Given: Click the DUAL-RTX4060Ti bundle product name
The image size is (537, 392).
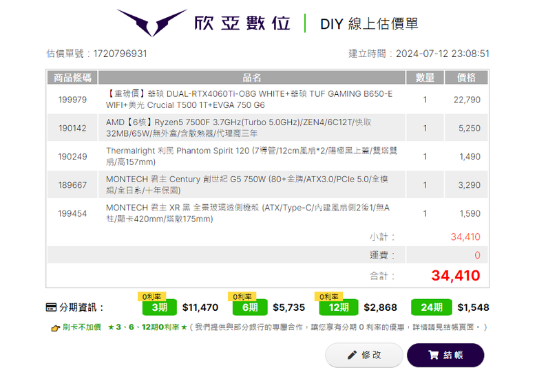Looking at the screenshot, I should [x=249, y=100].
